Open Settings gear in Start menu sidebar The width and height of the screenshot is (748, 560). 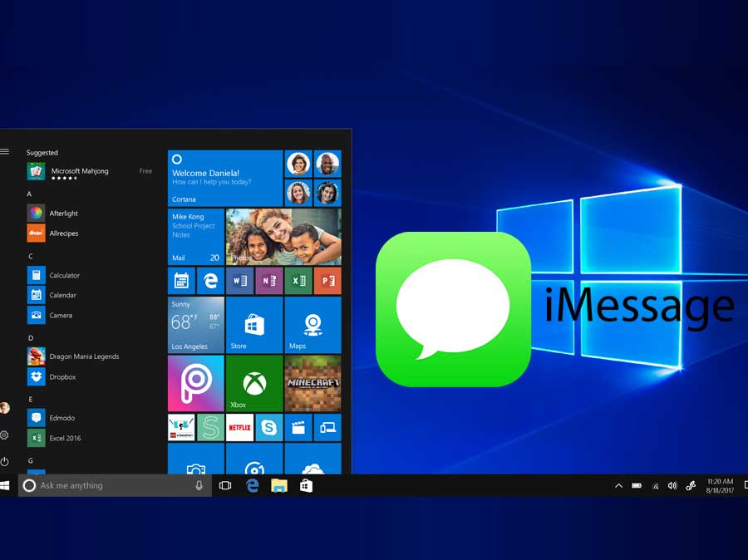[x=4, y=435]
